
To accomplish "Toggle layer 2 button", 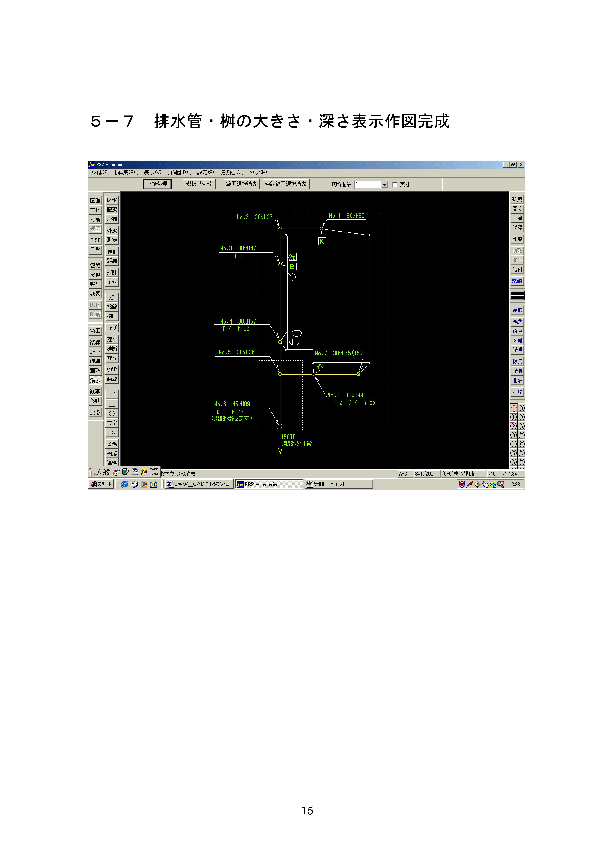I will pyautogui.click(x=514, y=426).
